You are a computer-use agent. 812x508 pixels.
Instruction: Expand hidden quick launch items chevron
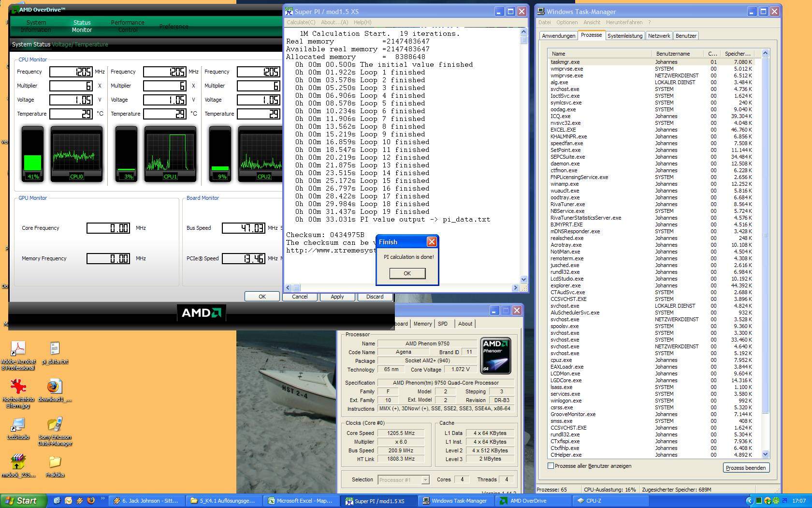(x=103, y=498)
